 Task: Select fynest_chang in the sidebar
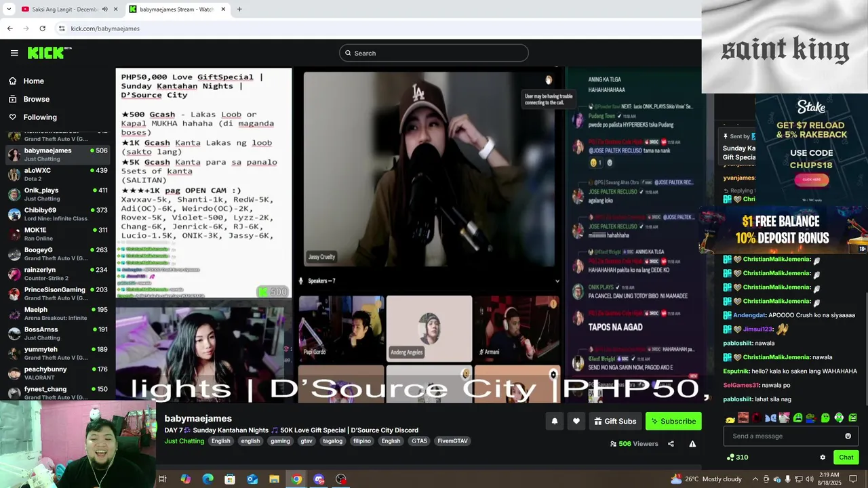(58, 392)
